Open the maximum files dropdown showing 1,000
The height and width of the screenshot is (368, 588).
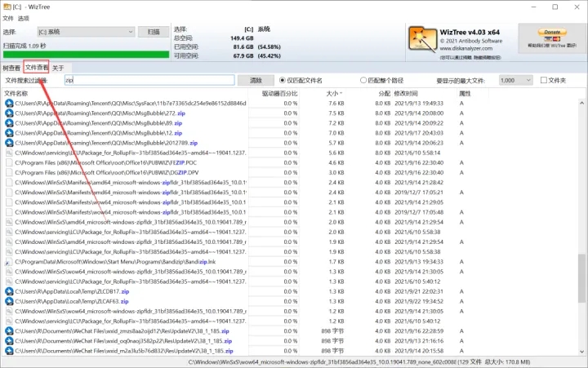(515, 80)
